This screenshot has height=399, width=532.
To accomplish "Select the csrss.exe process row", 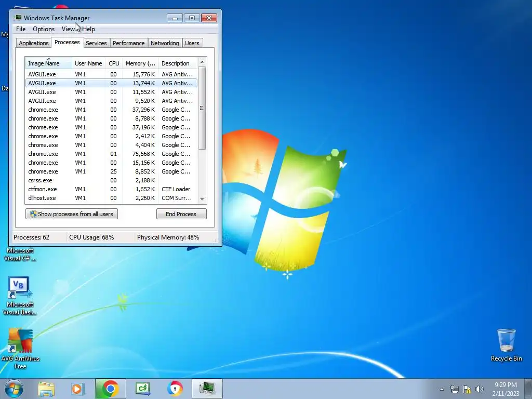I will tap(111, 180).
